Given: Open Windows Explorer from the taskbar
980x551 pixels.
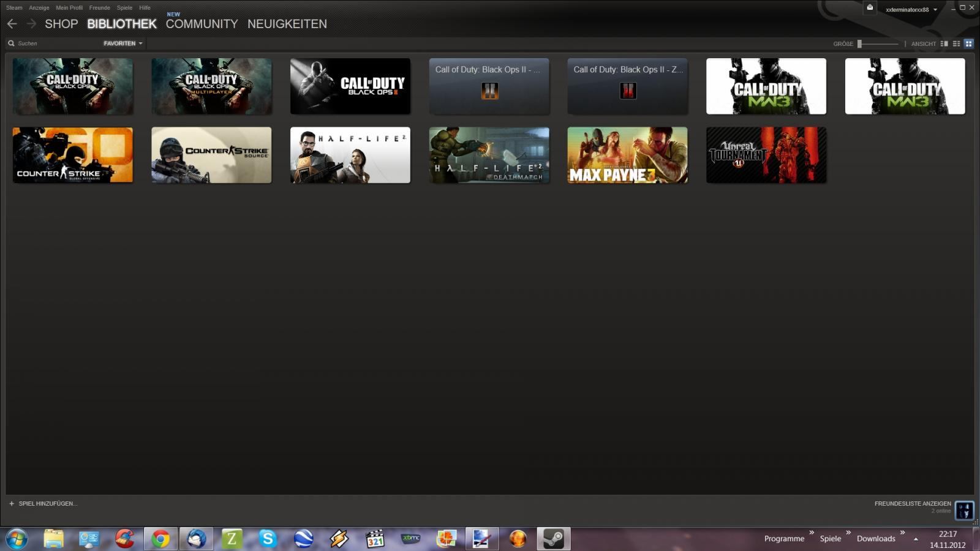Looking at the screenshot, I should point(53,539).
